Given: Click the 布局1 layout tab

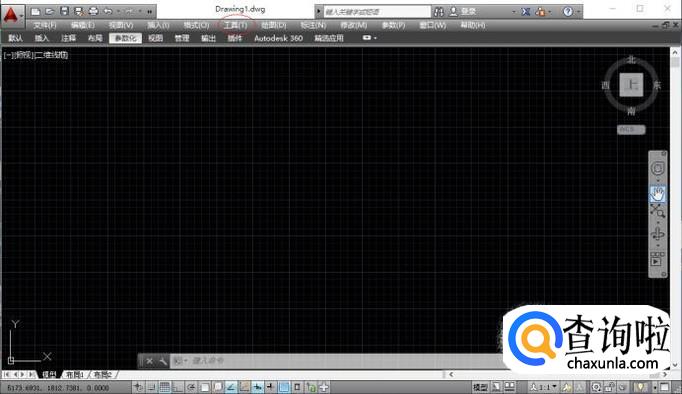Looking at the screenshot, I should [x=74, y=374].
